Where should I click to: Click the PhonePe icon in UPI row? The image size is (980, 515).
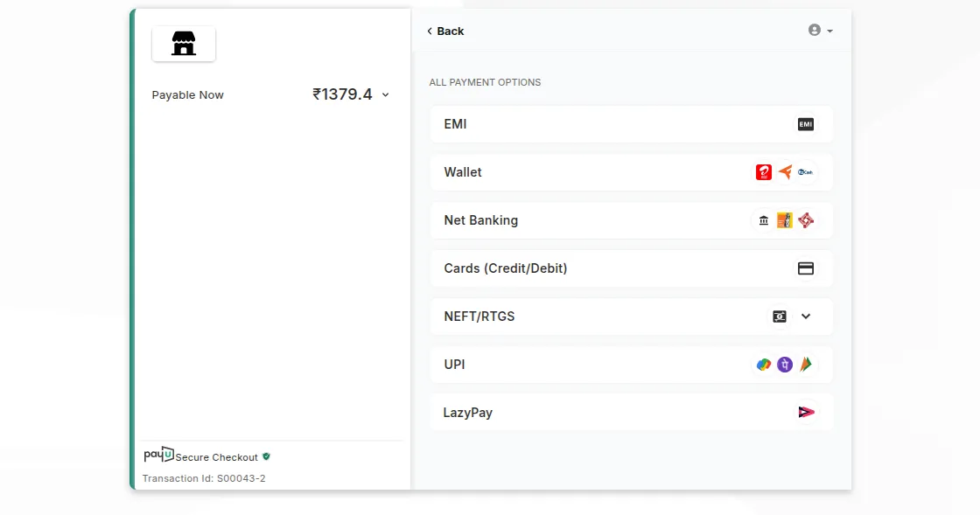point(785,365)
